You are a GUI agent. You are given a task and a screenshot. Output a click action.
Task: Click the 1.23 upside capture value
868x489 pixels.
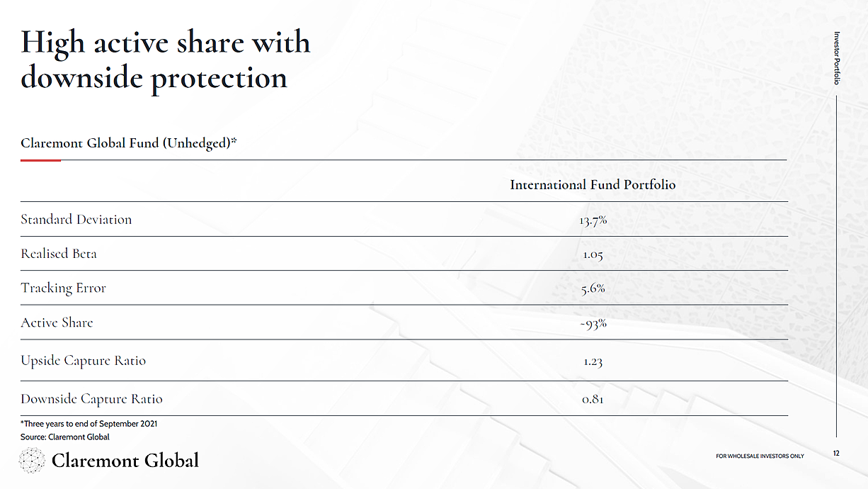pos(593,361)
